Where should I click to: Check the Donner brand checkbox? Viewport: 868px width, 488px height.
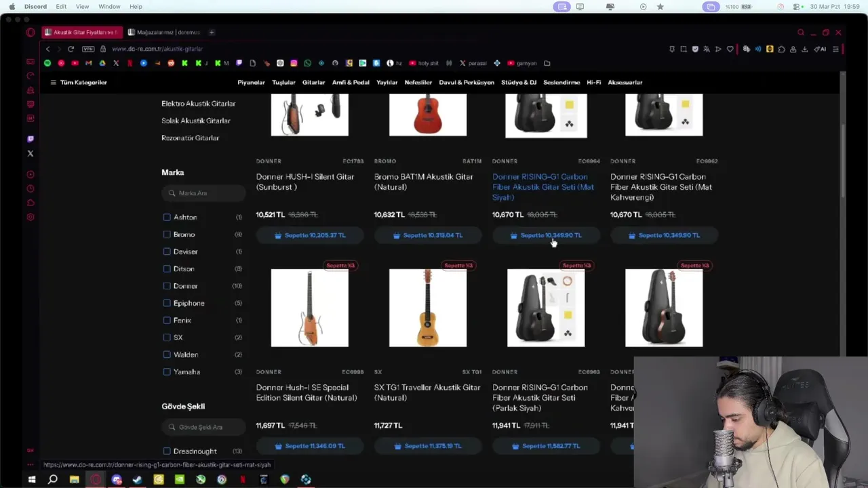click(x=167, y=286)
